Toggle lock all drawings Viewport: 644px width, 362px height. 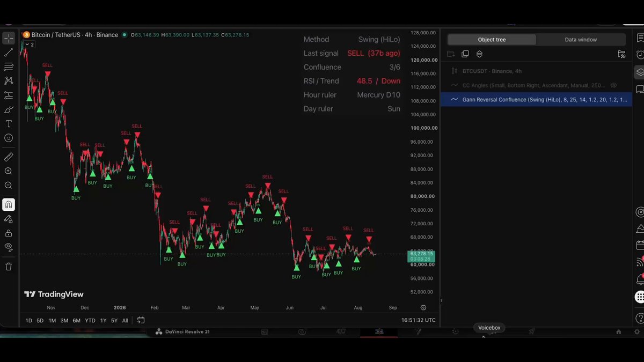[x=9, y=233]
